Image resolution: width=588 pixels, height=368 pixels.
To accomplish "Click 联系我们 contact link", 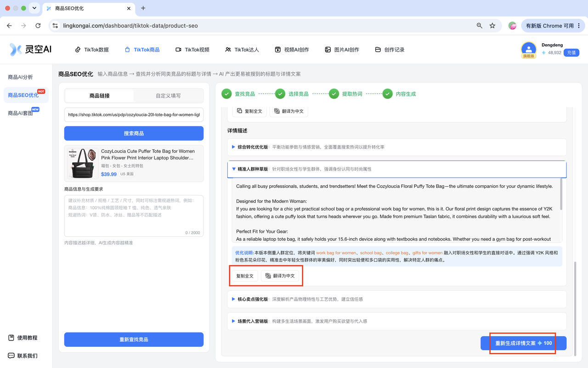I will click(x=23, y=356).
